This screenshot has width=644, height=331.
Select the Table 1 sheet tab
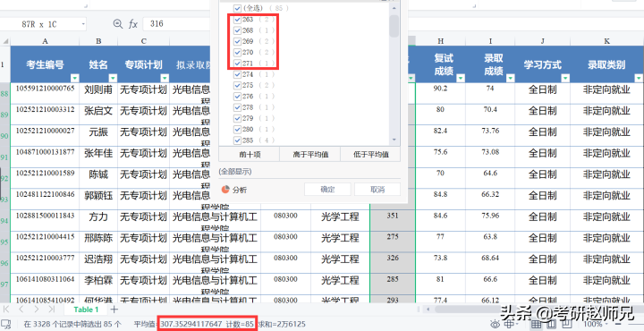(x=86, y=310)
